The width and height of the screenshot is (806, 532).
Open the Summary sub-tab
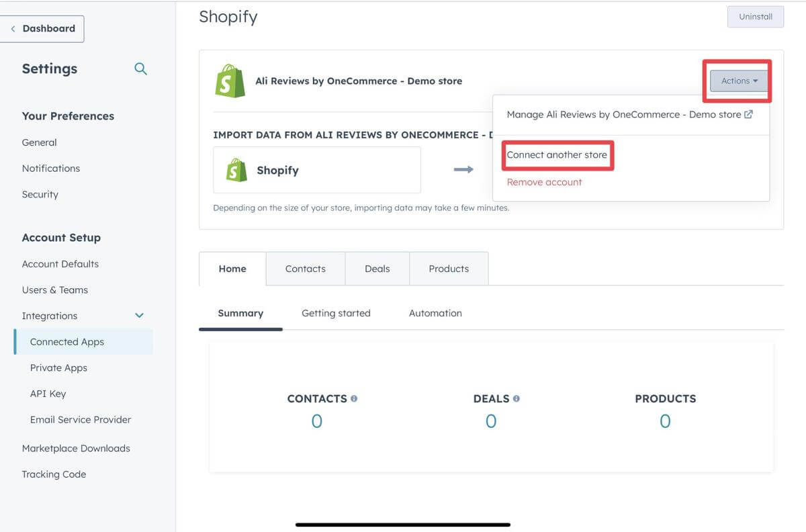click(240, 313)
